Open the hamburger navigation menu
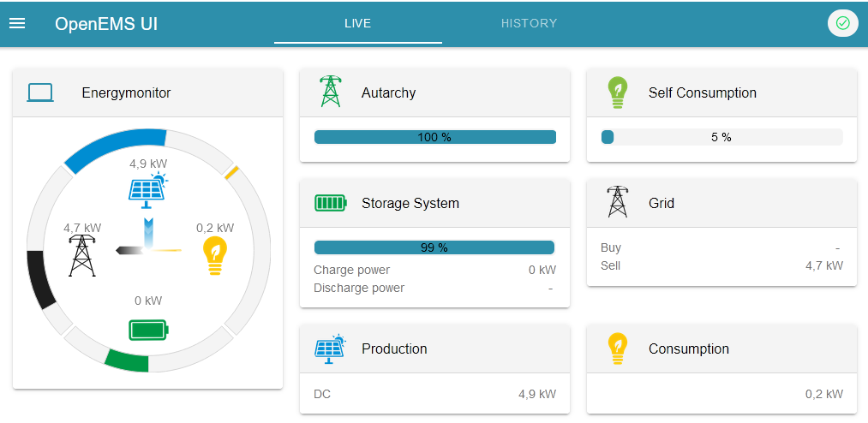868x423 pixels. [x=17, y=23]
